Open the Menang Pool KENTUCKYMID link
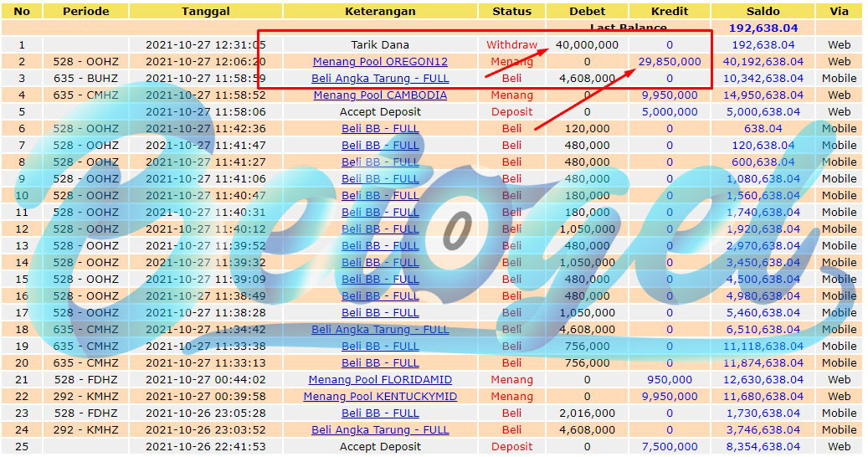Image resolution: width=868 pixels, height=457 pixels. [x=380, y=396]
